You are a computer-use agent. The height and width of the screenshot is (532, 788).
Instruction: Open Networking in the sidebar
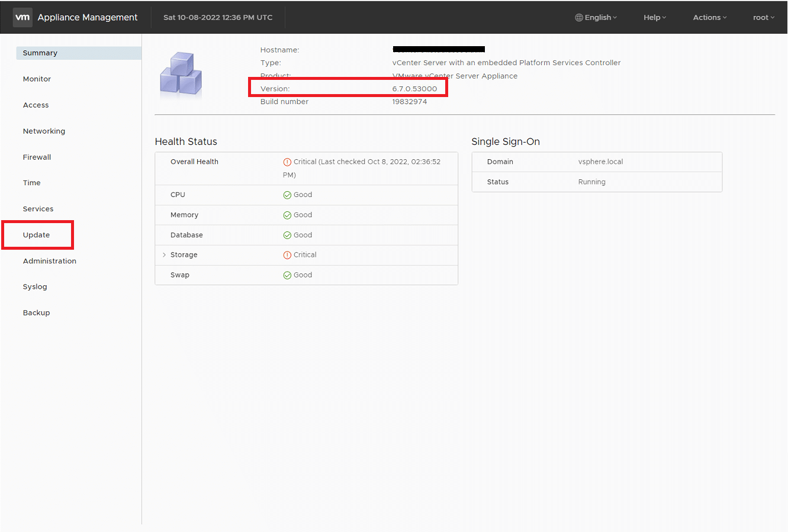pyautogui.click(x=44, y=131)
